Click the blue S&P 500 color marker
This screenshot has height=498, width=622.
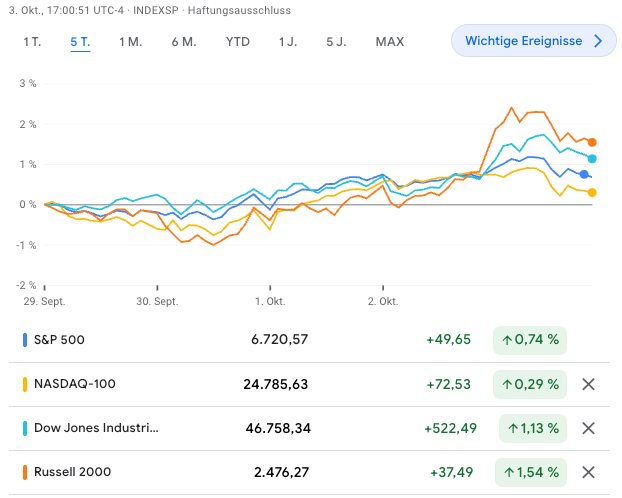pyautogui.click(x=25, y=340)
